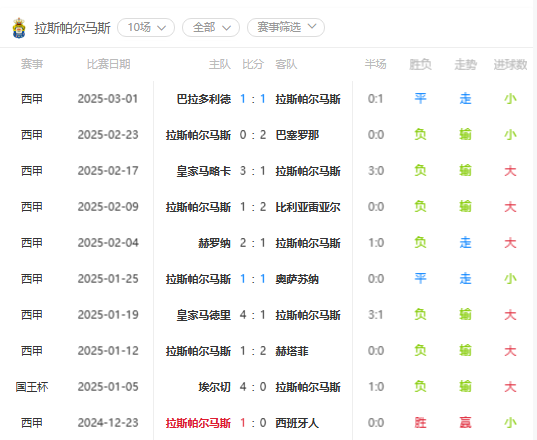Open the 赛事筛选 competition filter dropdown

[286, 27]
